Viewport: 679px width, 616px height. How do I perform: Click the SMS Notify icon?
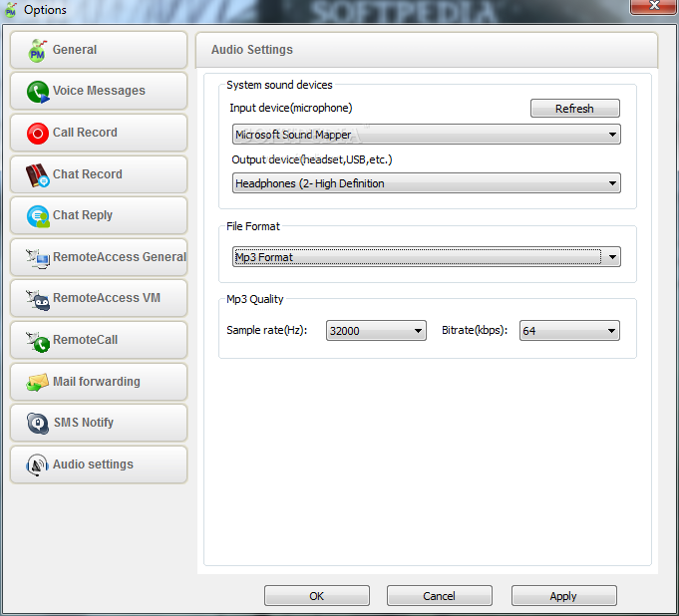(38, 423)
